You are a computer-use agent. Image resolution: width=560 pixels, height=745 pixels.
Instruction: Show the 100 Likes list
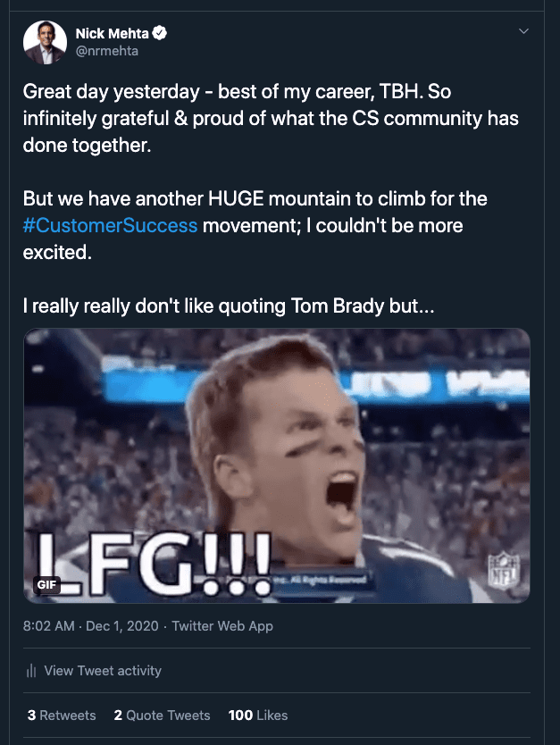258,716
